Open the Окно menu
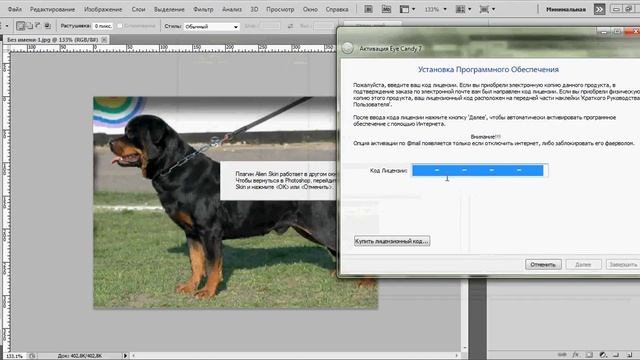This screenshot has height=360, width=640. [x=310, y=9]
